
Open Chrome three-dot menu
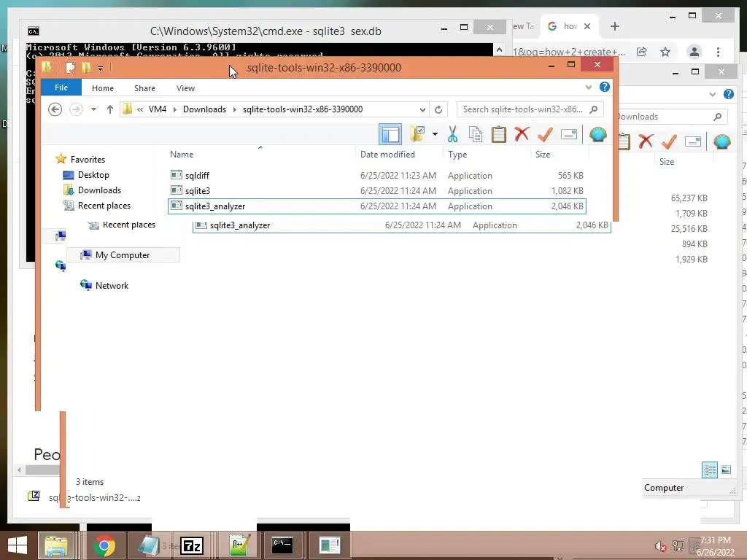click(718, 52)
